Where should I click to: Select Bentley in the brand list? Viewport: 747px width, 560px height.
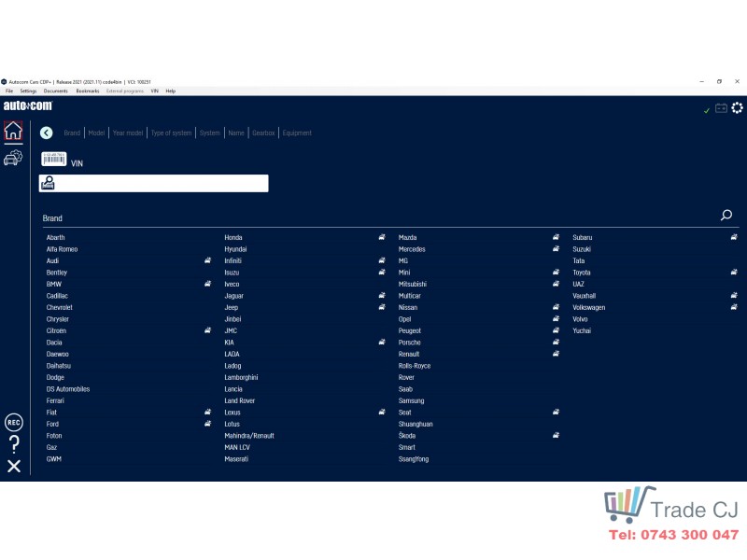[x=57, y=273]
